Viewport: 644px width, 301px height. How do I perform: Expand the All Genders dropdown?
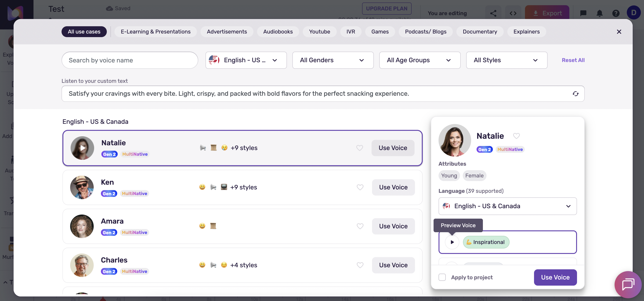pos(333,60)
